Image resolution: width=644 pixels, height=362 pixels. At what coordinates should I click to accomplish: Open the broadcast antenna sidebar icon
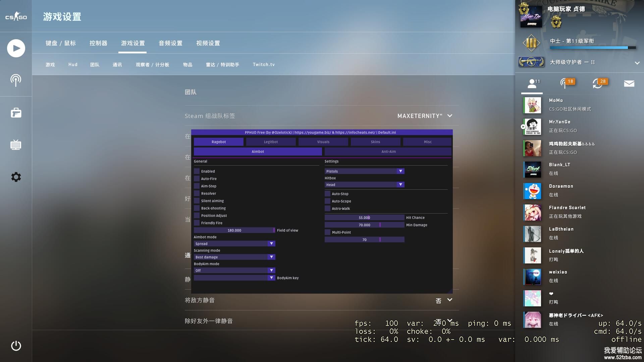[x=16, y=80]
